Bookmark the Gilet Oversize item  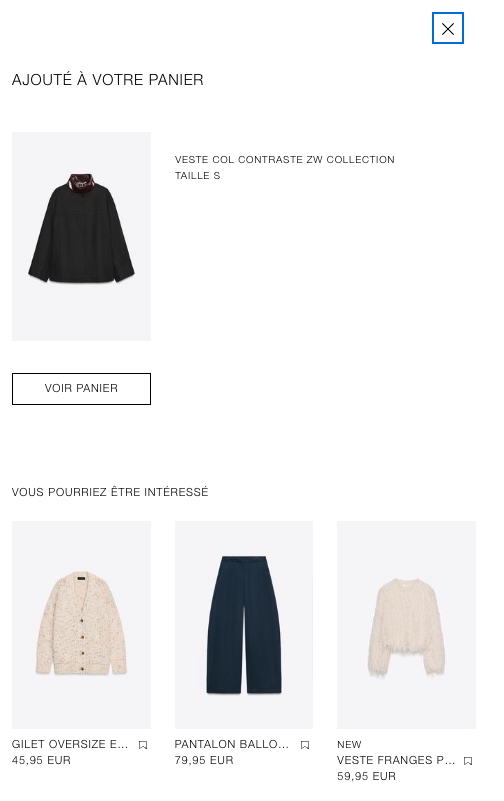[143, 745]
